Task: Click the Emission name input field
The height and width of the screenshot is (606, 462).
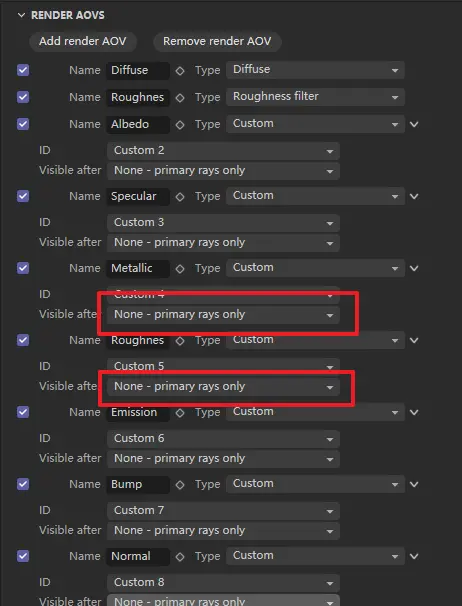Action: point(138,412)
